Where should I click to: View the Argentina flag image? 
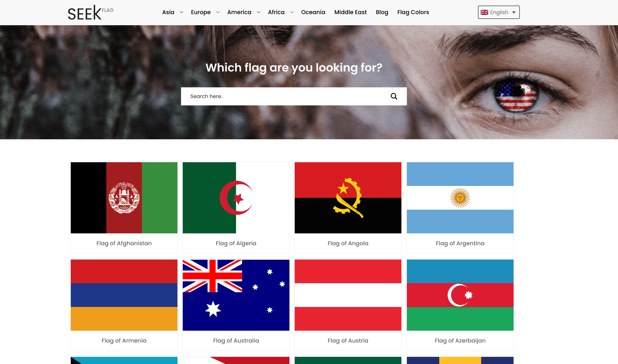click(460, 198)
